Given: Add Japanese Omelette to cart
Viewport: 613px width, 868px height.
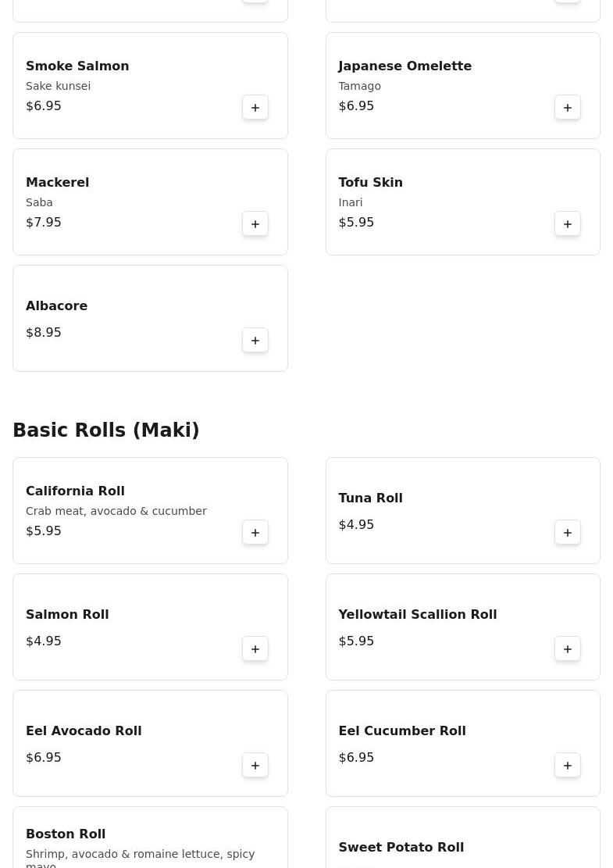Looking at the screenshot, I should 568,108.
